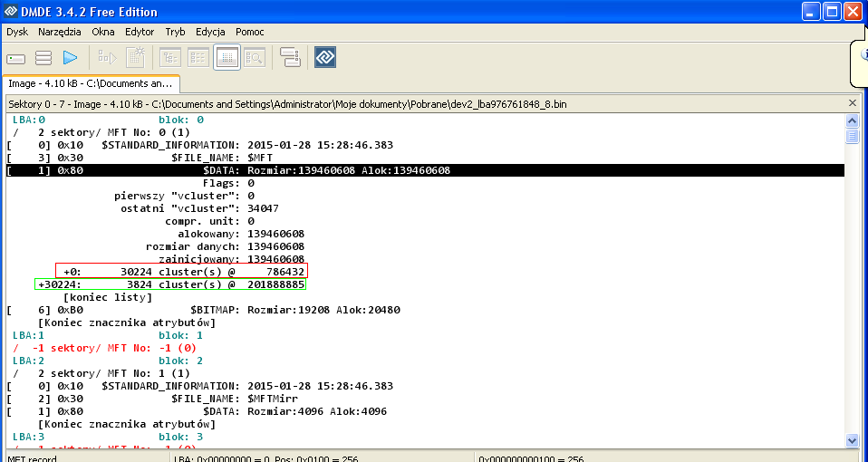Click the DMDE title bar application icon
Viewport: 868px width, 462px height.
point(11,12)
